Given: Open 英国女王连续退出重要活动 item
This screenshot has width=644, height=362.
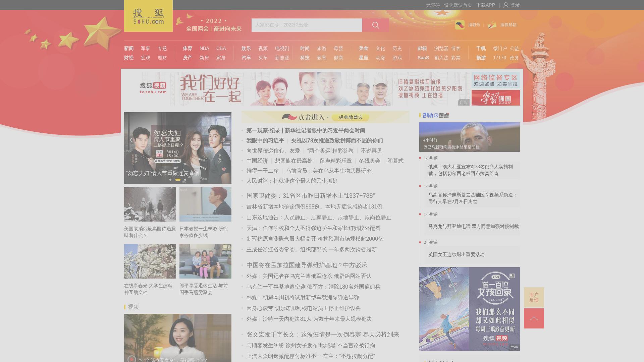Looking at the screenshot, I should 457,254.
